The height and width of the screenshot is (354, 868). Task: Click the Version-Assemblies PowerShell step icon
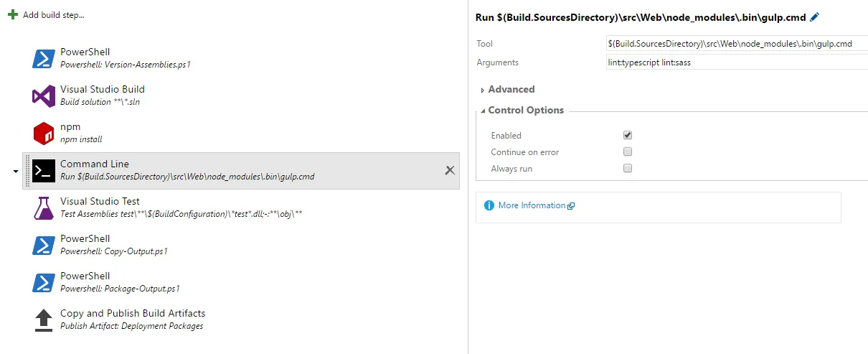pyautogui.click(x=44, y=59)
